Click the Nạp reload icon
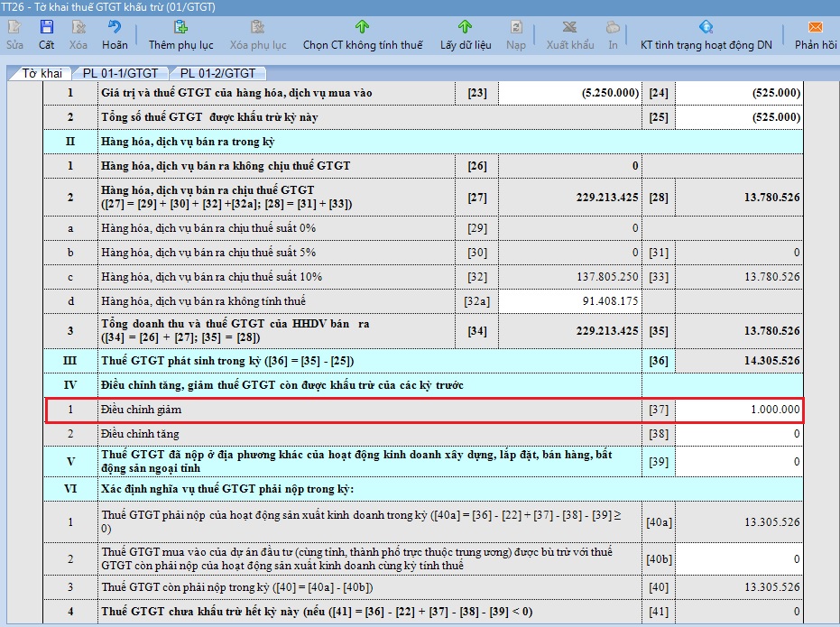The image size is (840, 627). coord(516,27)
